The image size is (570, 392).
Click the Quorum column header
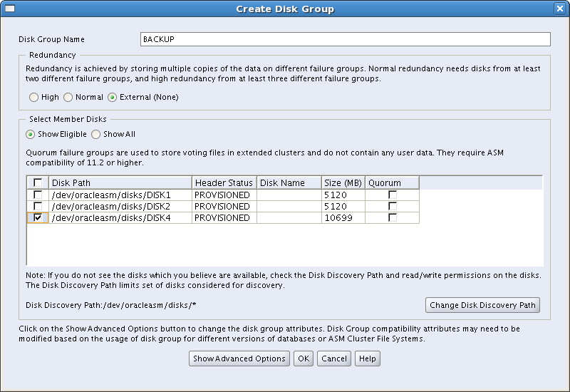pos(393,182)
